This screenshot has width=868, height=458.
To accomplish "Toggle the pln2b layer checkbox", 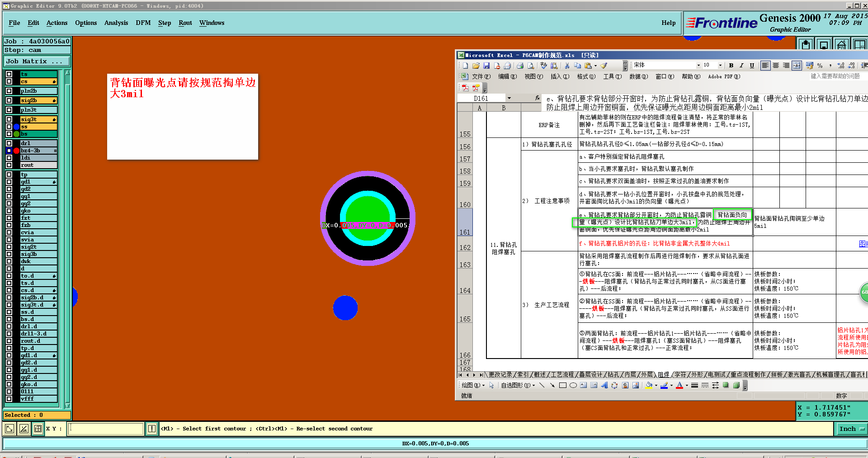I will [9, 91].
